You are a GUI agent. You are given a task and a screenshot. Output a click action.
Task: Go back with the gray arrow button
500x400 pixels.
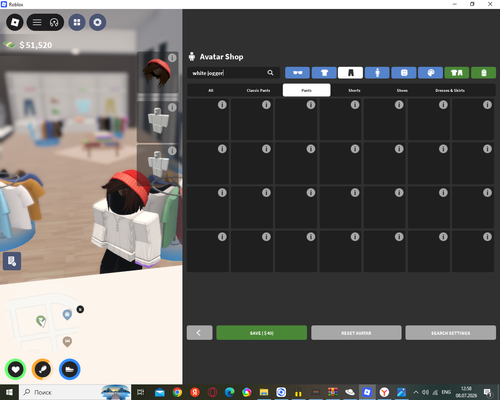(199, 333)
